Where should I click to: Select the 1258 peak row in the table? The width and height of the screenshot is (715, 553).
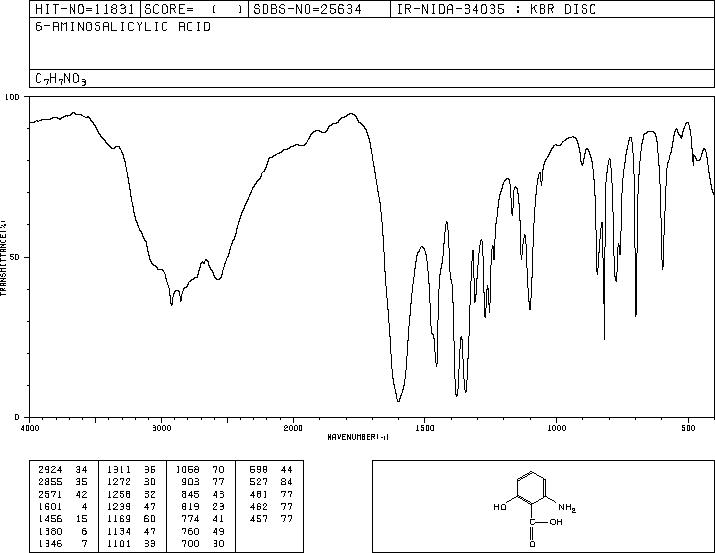coord(131,494)
